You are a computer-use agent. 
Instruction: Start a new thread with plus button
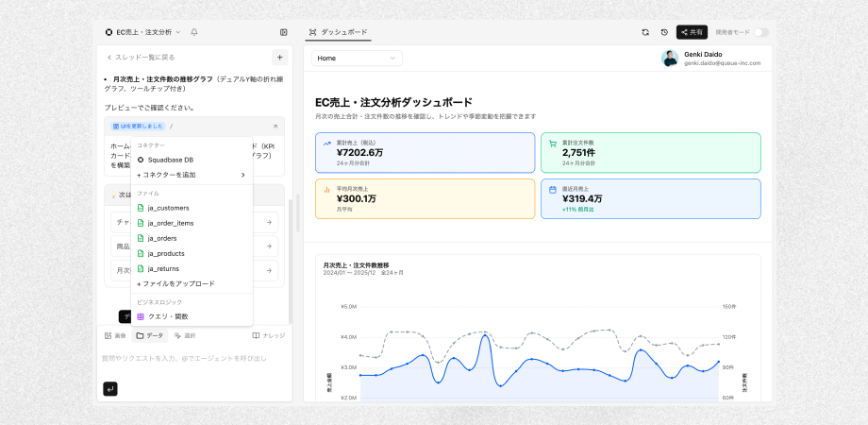click(x=279, y=57)
